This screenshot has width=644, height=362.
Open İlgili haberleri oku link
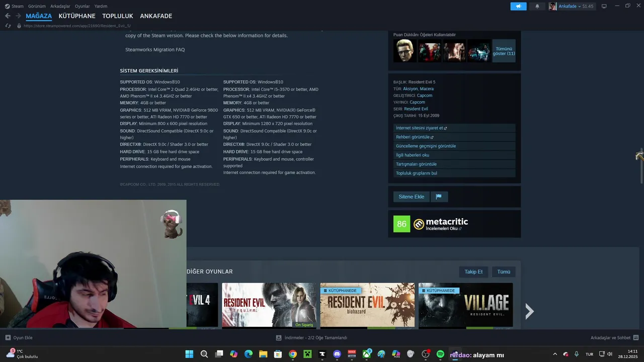(454, 155)
